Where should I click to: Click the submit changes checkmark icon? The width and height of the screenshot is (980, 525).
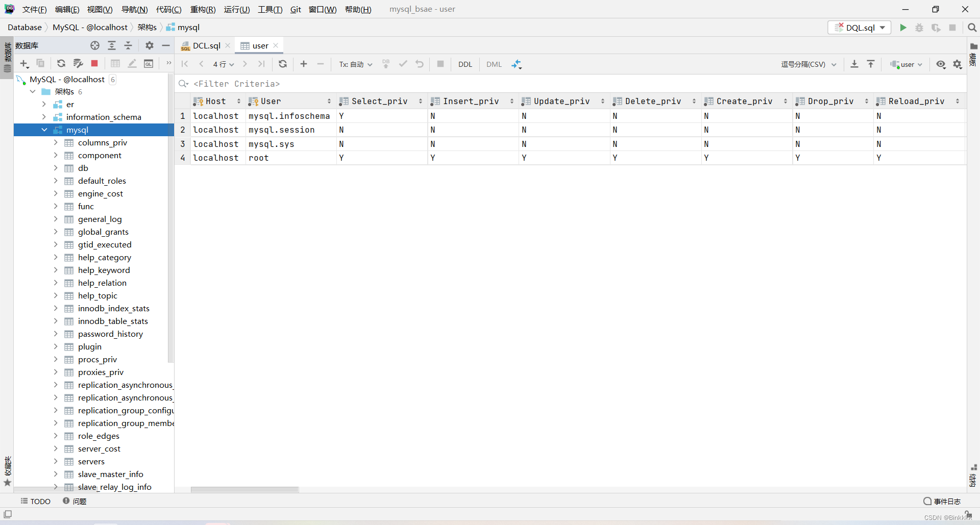pyautogui.click(x=403, y=64)
